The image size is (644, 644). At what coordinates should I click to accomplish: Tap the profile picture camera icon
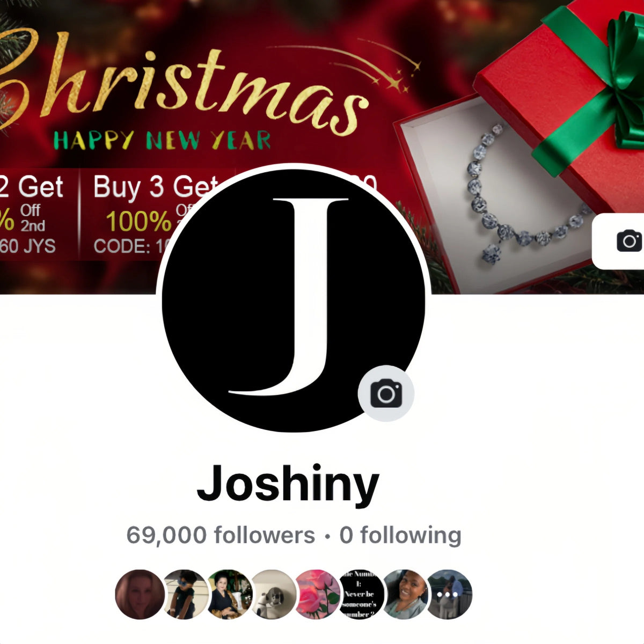386,394
